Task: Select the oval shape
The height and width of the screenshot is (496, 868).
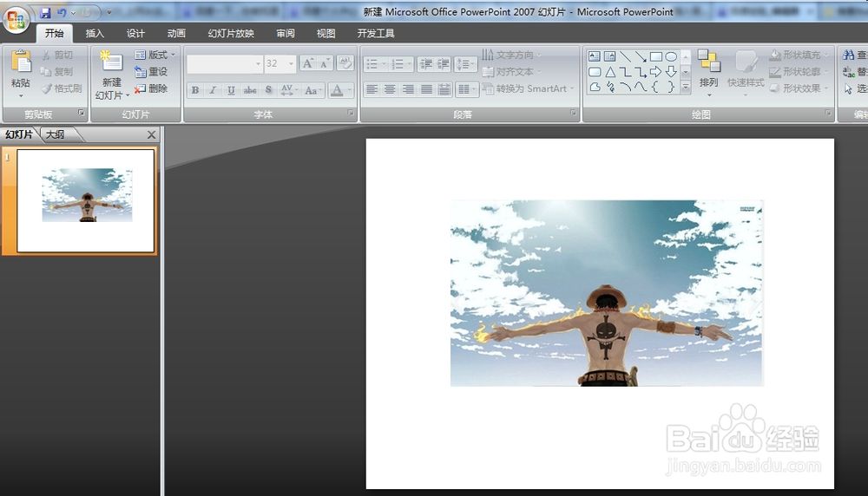Action: (x=671, y=56)
